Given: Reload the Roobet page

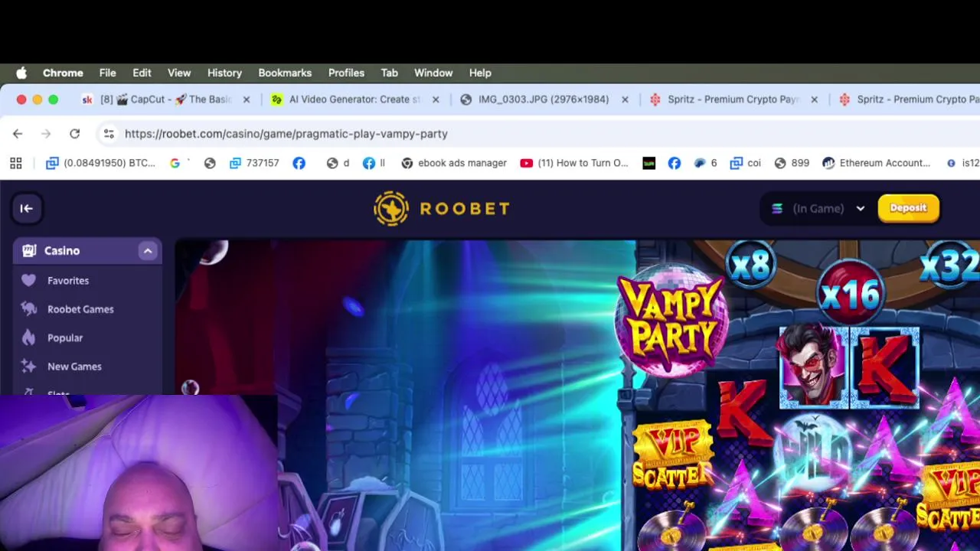Looking at the screenshot, I should point(74,134).
